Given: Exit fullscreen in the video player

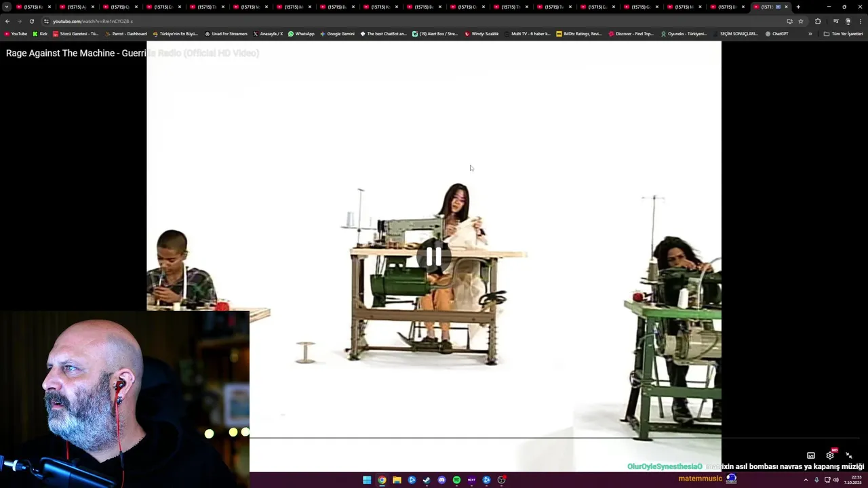Looking at the screenshot, I should pyautogui.click(x=849, y=455).
